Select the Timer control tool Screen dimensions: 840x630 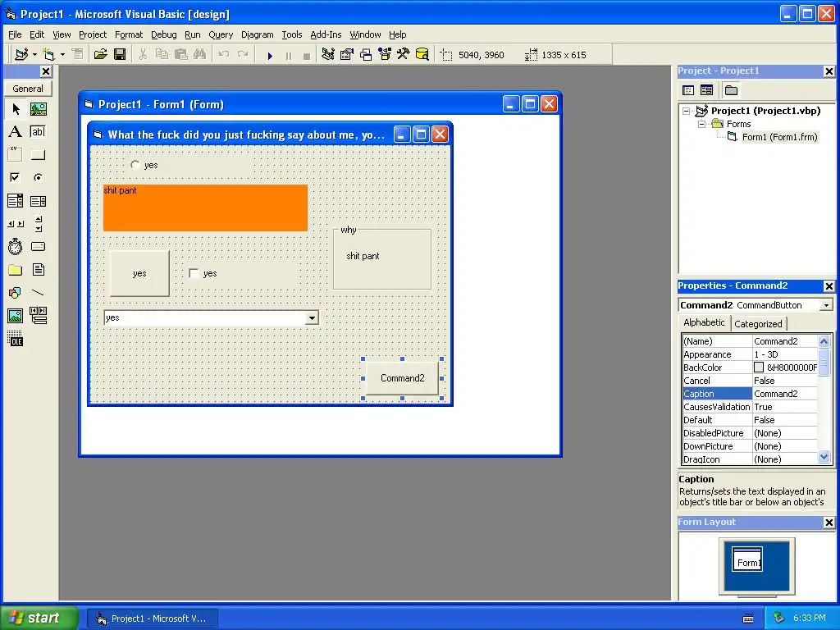pyautogui.click(x=16, y=246)
